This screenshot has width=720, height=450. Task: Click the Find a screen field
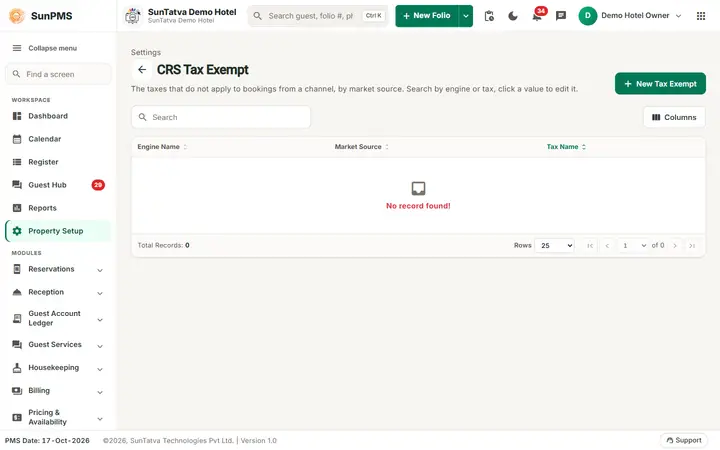point(58,74)
